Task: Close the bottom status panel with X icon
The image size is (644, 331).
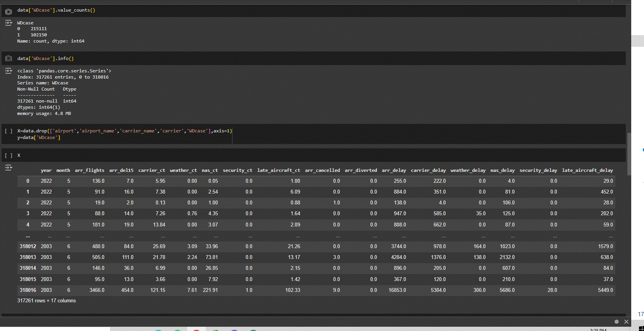Action: click(626, 322)
